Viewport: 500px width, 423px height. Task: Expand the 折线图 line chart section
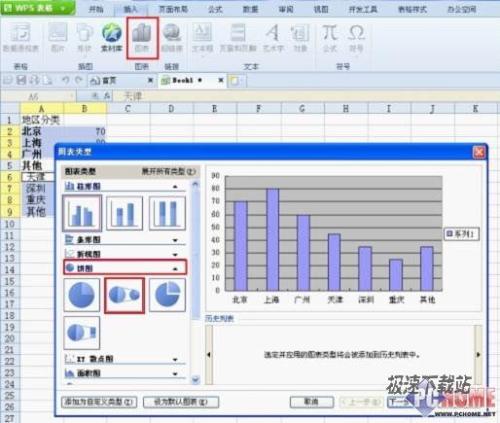tap(175, 255)
